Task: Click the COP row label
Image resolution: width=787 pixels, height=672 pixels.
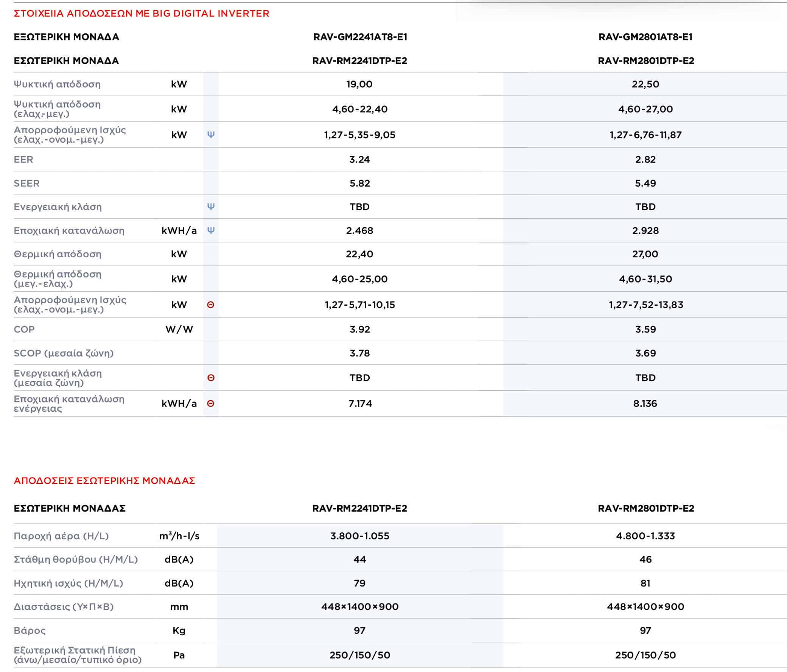Action: (24, 329)
